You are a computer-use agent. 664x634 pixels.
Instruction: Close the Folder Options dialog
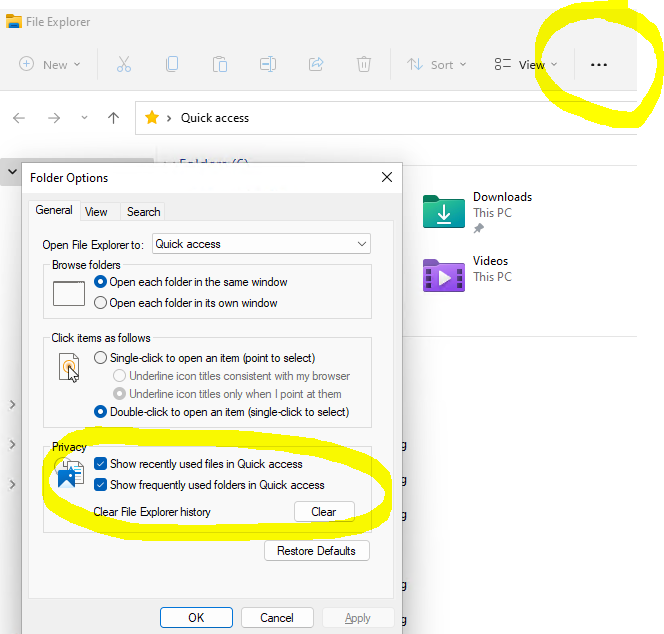pos(387,177)
